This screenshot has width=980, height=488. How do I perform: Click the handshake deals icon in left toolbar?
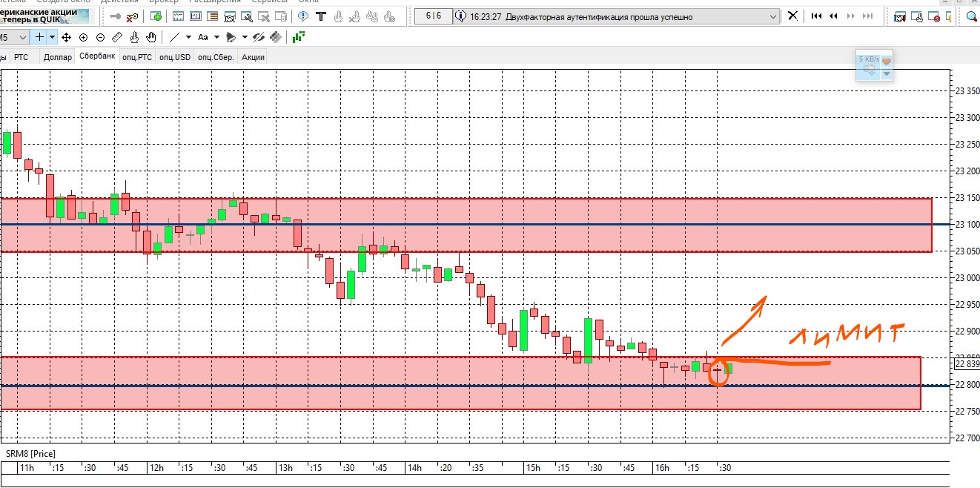pyautogui.click(x=231, y=16)
